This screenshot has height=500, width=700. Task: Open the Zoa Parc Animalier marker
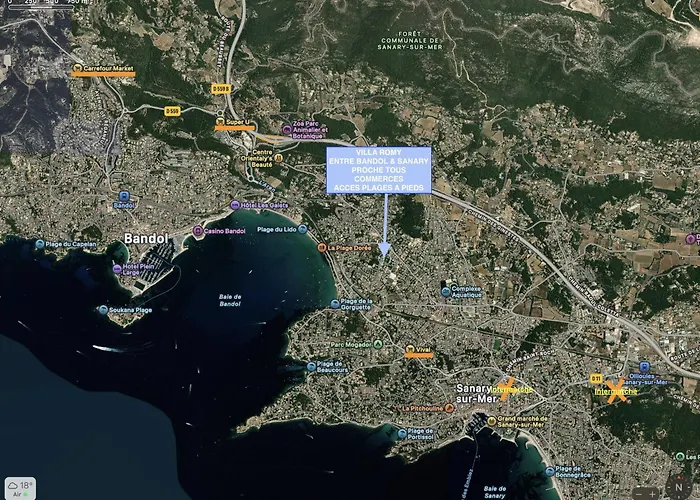(287, 128)
